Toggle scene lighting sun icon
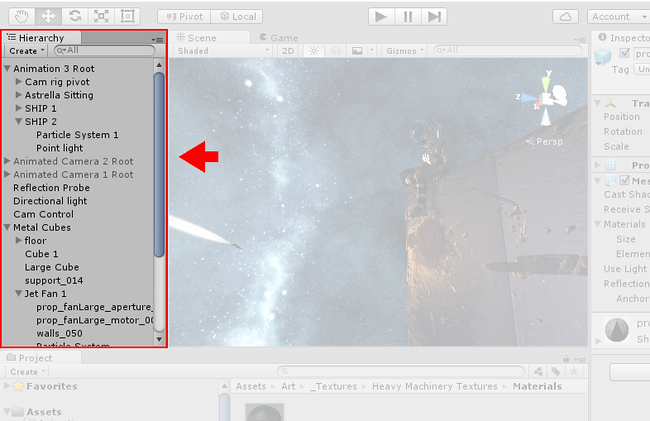Screen dimensions: 650x421 click(314, 51)
